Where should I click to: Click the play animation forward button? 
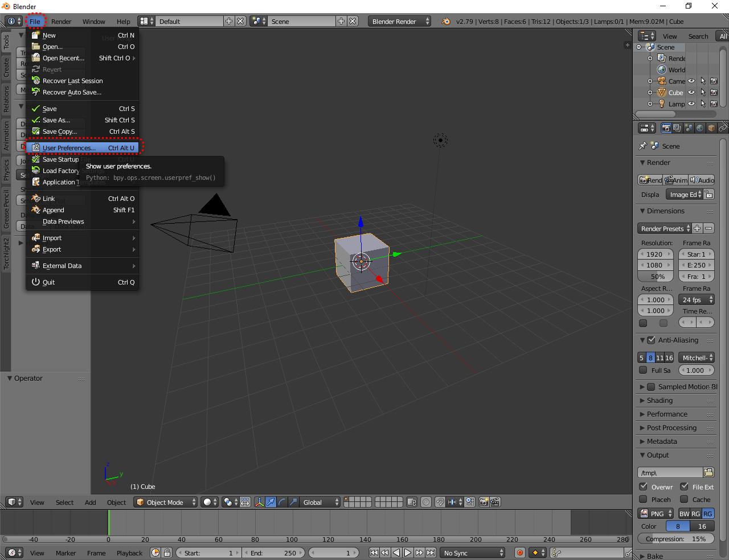[x=408, y=553]
